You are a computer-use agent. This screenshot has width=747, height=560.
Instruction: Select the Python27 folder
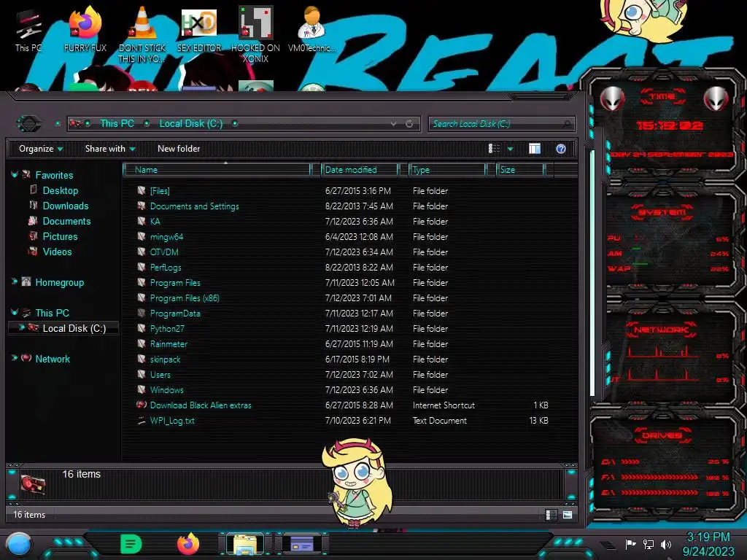(x=167, y=329)
